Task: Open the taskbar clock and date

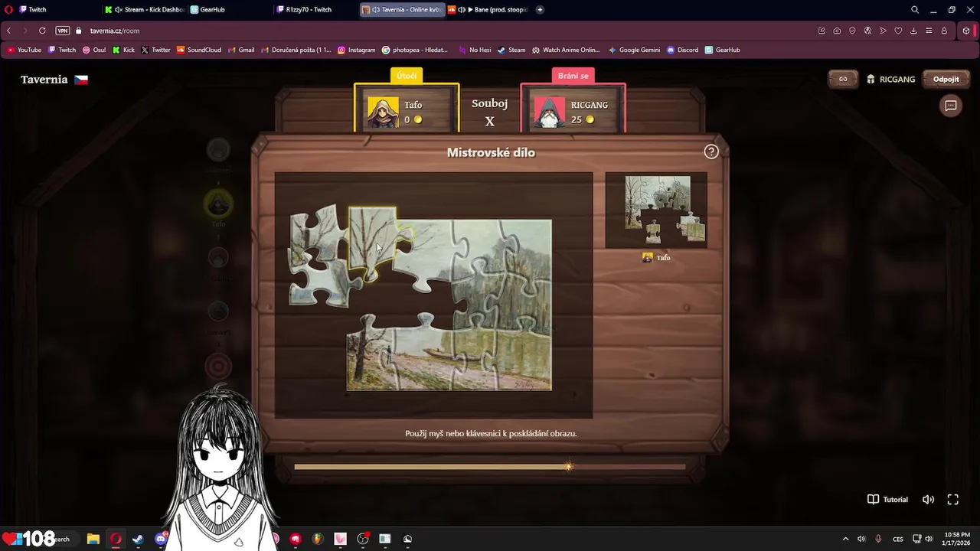Action: click(956, 539)
